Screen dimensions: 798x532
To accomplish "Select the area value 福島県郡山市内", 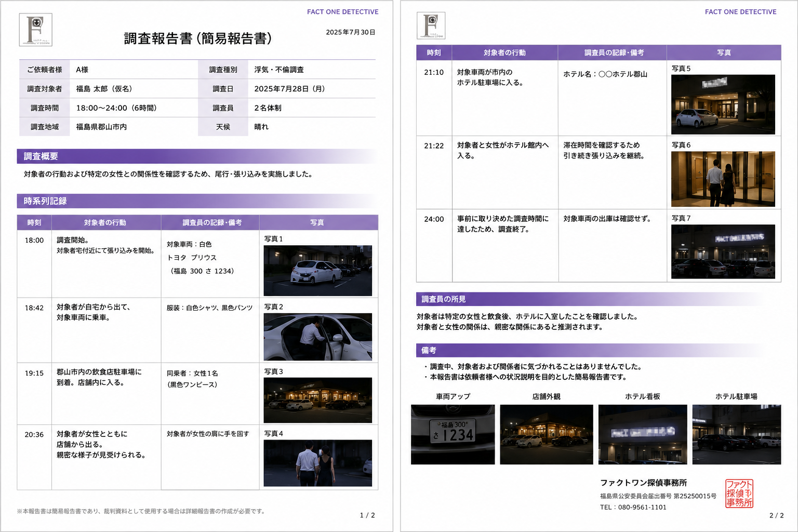I will pos(101,127).
